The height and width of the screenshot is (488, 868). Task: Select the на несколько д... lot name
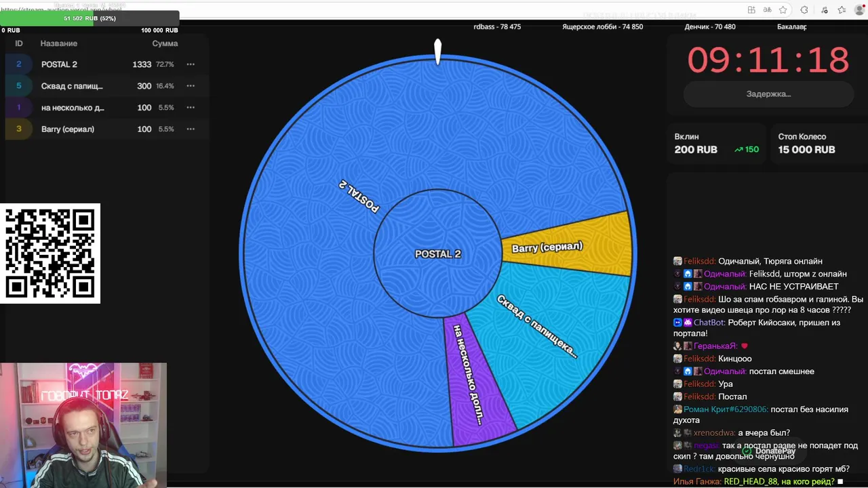[x=73, y=108]
